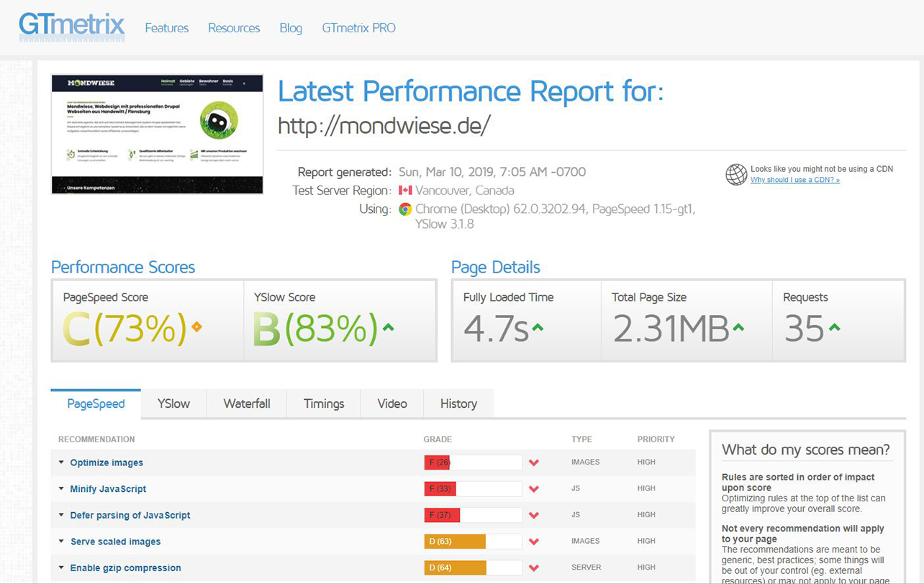Screen dimensions: 924x584
Task: Click 'Why should I use a CDN?' link
Action: pos(795,180)
